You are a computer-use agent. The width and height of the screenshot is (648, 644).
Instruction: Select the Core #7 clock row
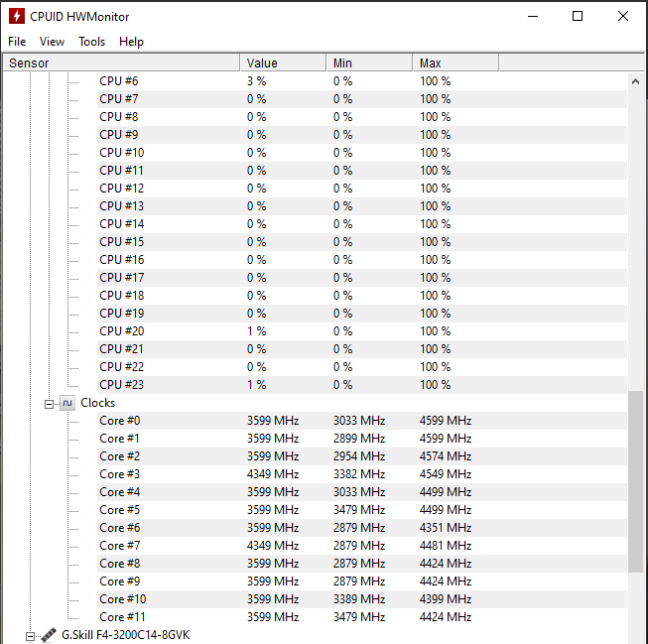[x=362, y=545]
